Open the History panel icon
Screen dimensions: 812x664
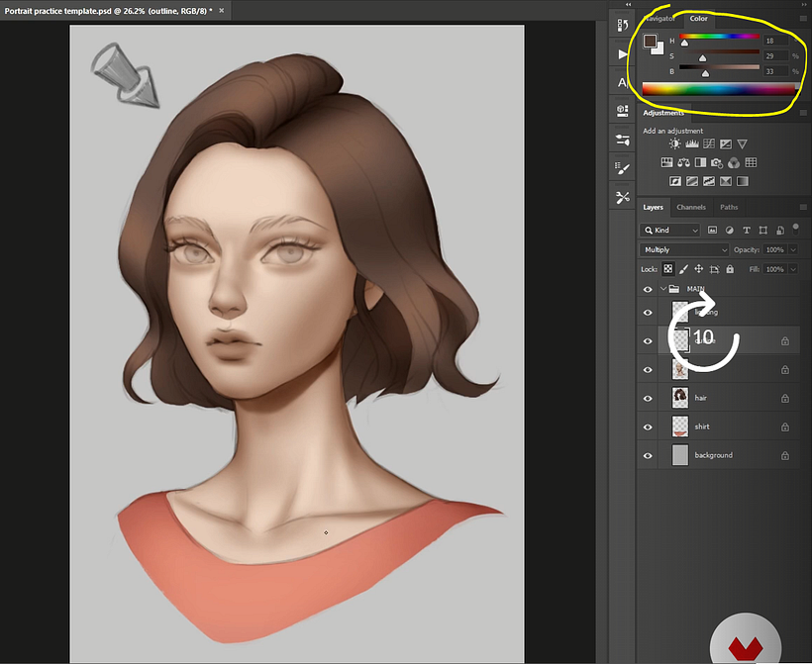pyautogui.click(x=623, y=25)
